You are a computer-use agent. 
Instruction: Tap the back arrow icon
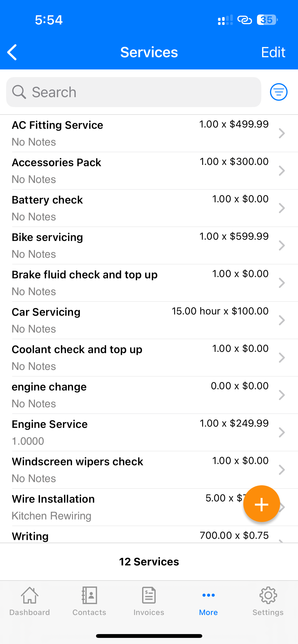click(x=12, y=52)
